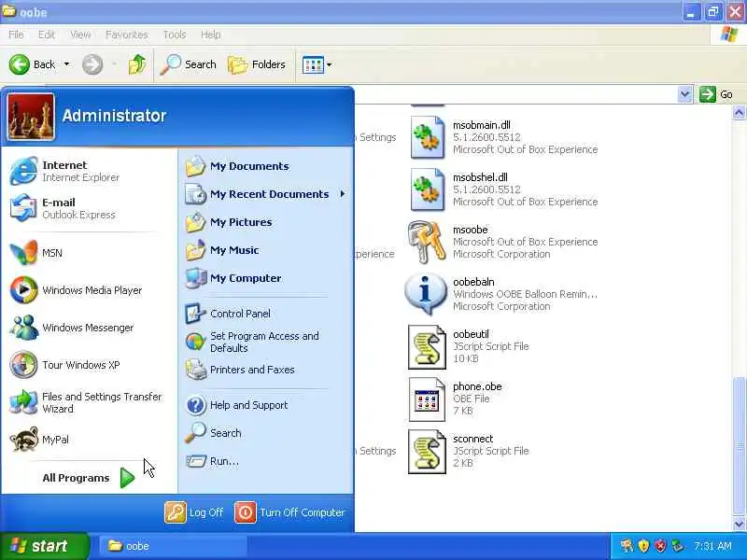Click the scroll down arrow in file list
The image size is (747, 560).
point(739,525)
